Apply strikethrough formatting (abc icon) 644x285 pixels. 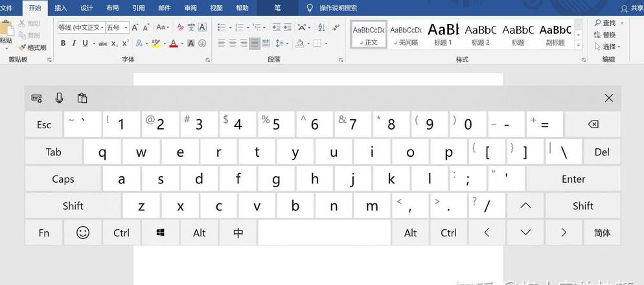pos(103,43)
